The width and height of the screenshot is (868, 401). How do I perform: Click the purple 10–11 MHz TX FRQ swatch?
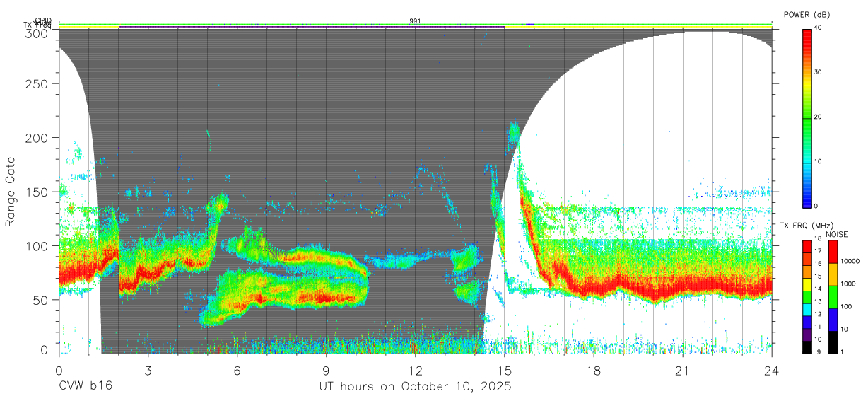click(x=807, y=334)
